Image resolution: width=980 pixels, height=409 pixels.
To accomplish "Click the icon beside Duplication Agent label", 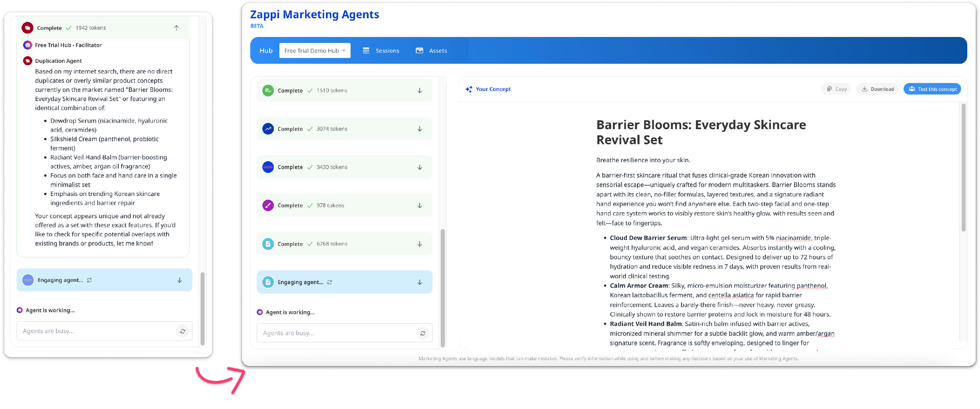I will (x=27, y=60).
